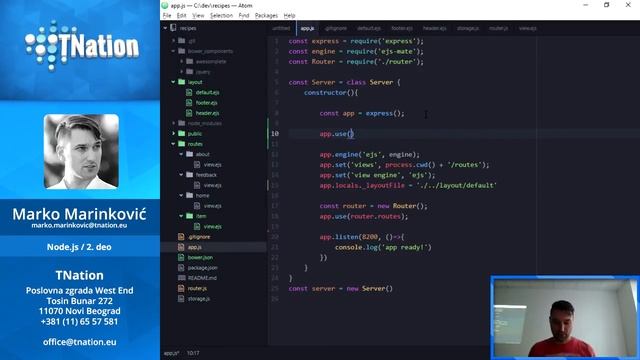Switch to the app.js tab
640x360 pixels.
(307, 28)
